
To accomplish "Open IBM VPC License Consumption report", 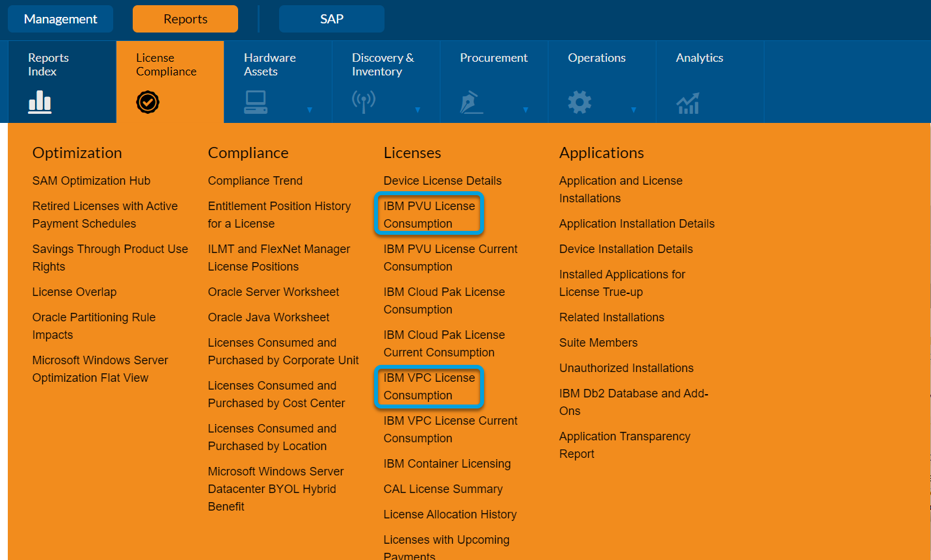I will tap(429, 386).
